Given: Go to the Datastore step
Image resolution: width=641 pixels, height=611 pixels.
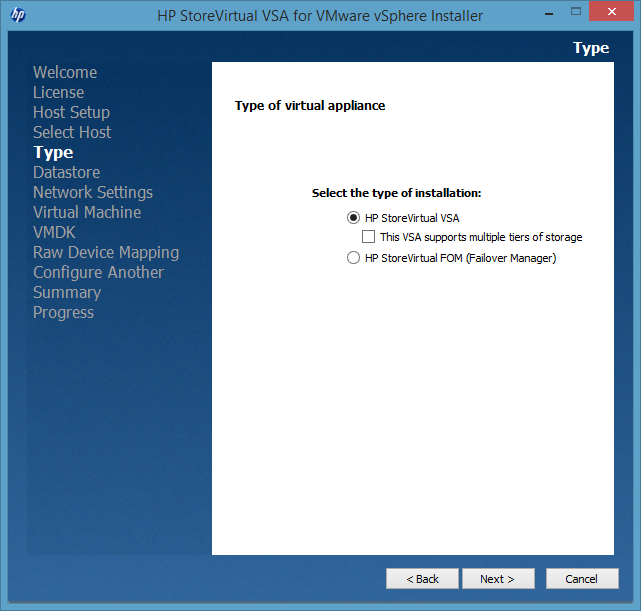Looking at the screenshot, I should [67, 172].
